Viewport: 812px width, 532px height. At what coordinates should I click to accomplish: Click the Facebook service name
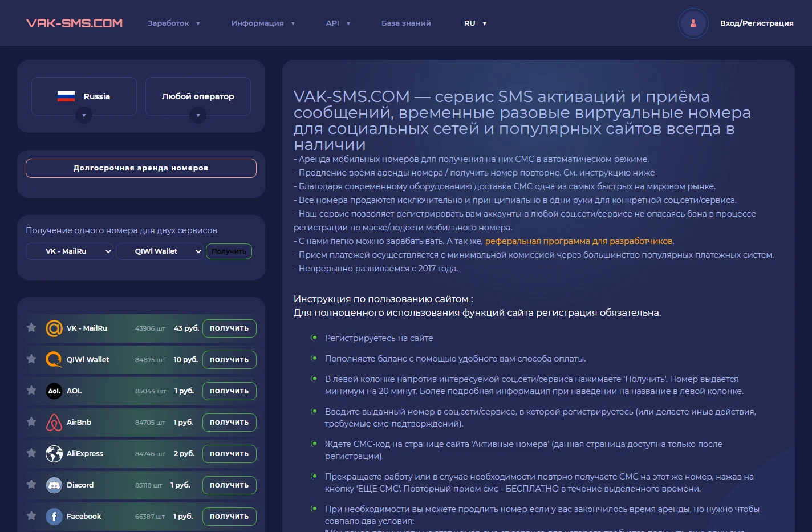click(84, 517)
